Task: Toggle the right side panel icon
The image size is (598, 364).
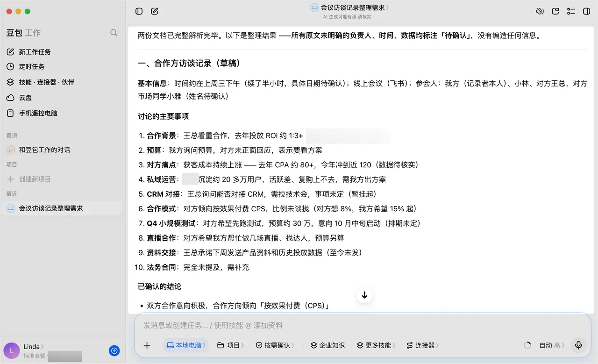Action: (x=587, y=11)
